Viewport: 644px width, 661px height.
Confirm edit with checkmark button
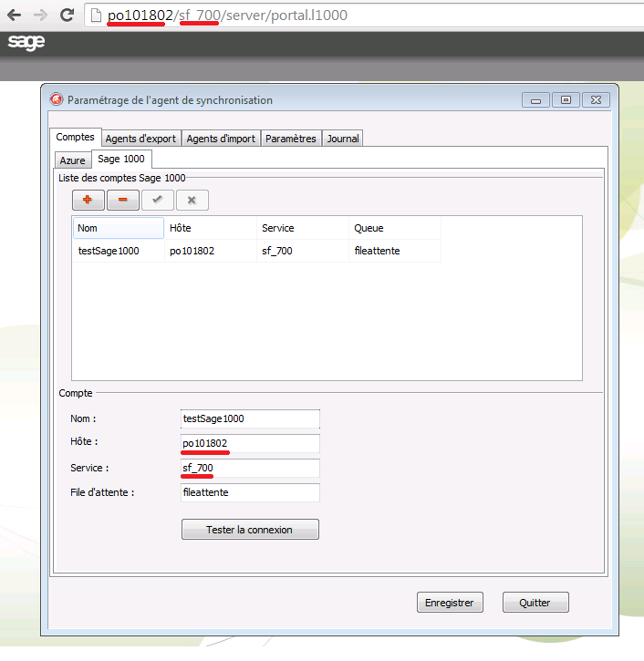(x=157, y=200)
